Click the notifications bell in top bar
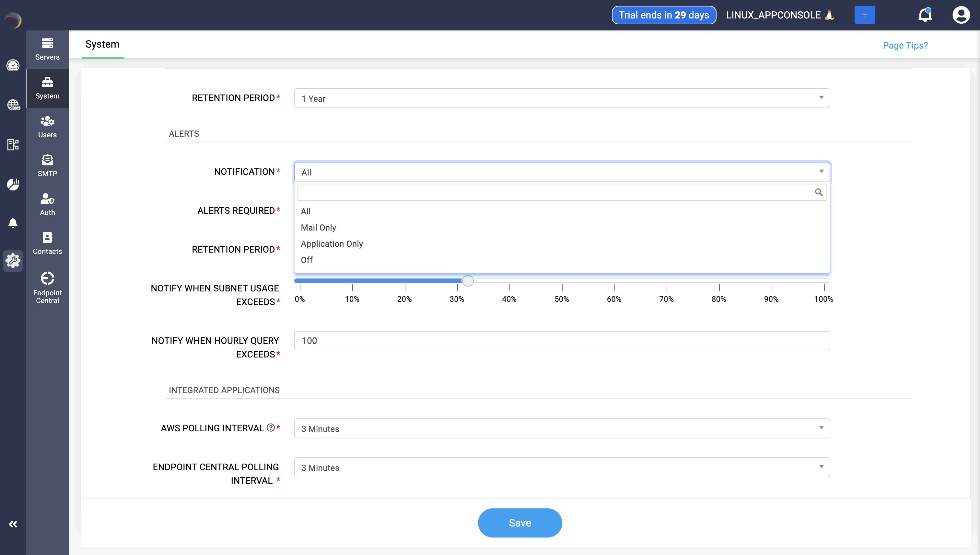980x555 pixels. pyautogui.click(x=925, y=15)
